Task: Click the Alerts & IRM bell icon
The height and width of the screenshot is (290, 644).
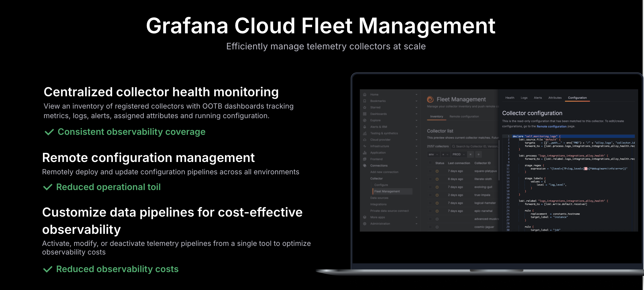Action: point(364,127)
